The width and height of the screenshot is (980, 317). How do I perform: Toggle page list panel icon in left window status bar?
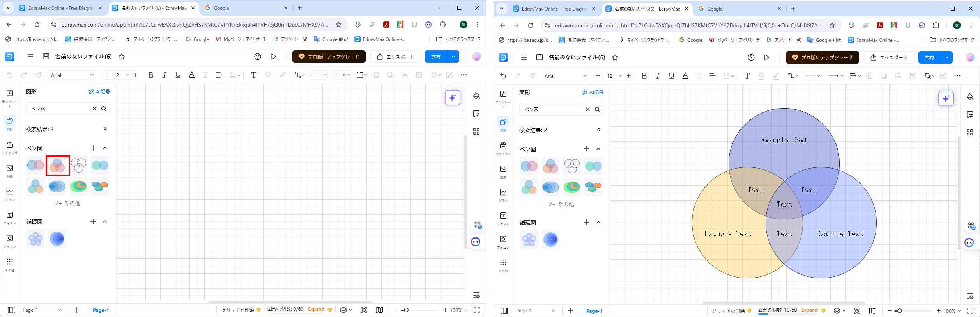click(x=11, y=310)
